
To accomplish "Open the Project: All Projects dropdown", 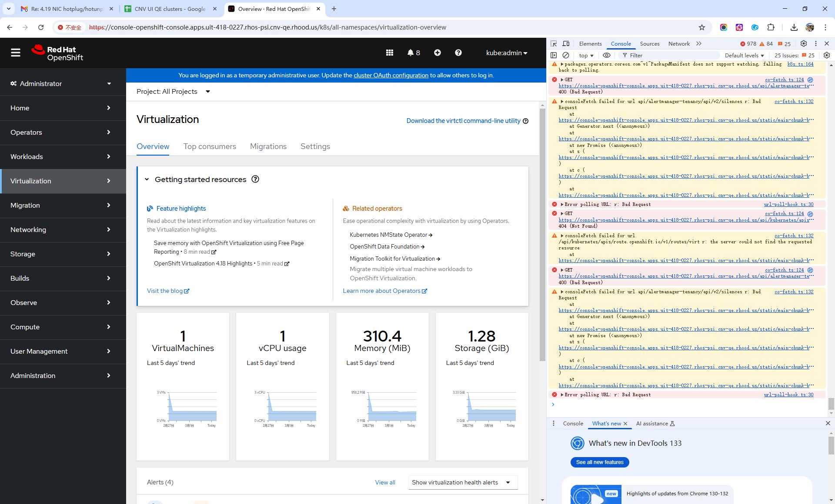I will click(x=173, y=92).
